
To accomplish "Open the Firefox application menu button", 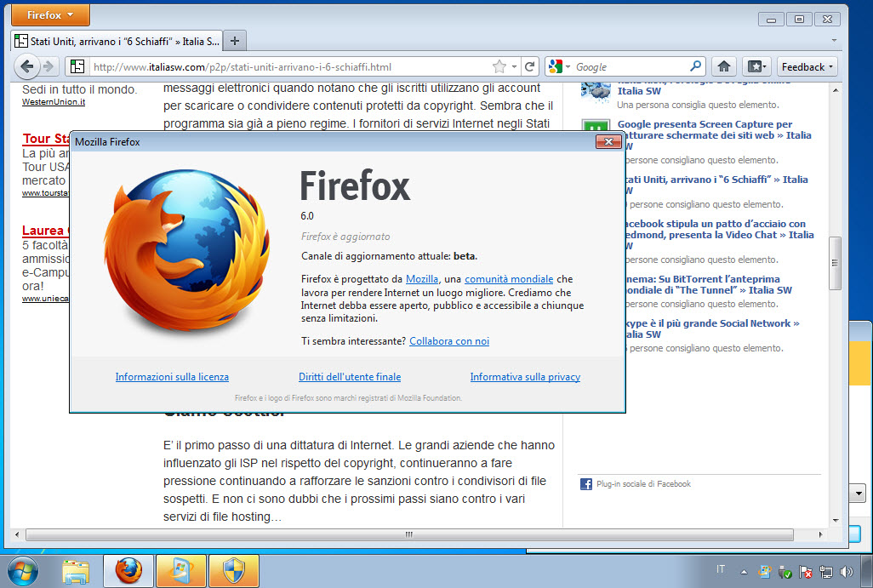I will click(50, 15).
